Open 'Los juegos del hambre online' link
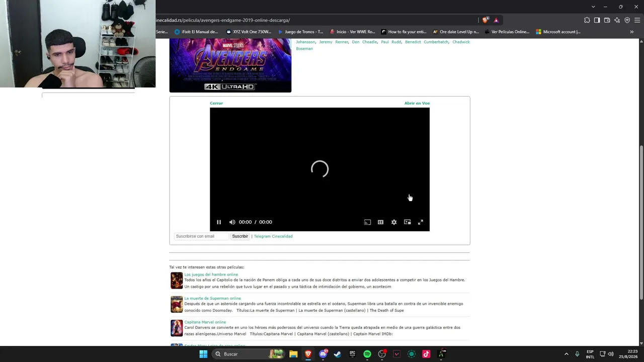 211,275
